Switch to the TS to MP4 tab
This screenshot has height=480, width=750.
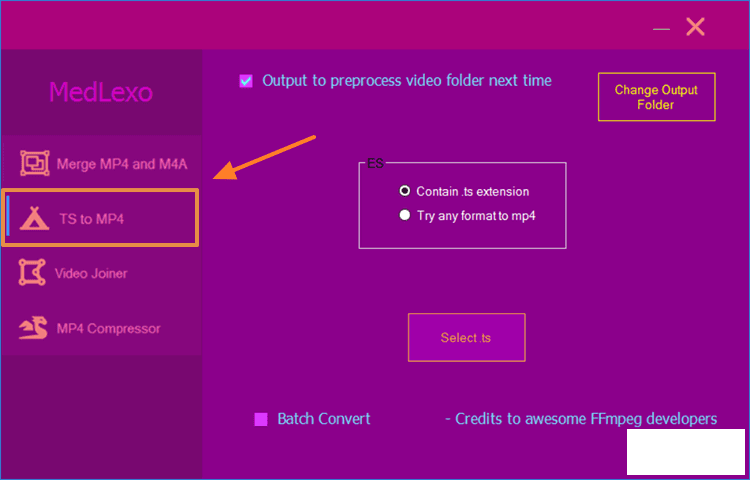pos(100,218)
